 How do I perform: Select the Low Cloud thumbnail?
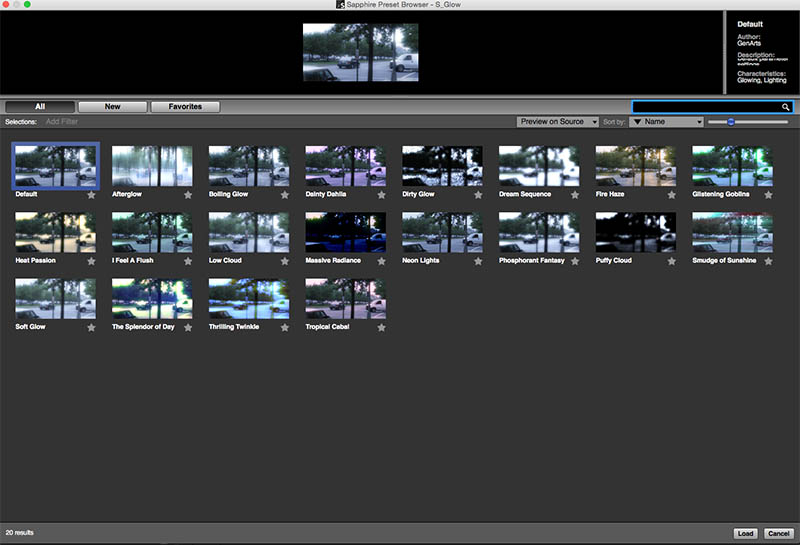pyautogui.click(x=249, y=232)
